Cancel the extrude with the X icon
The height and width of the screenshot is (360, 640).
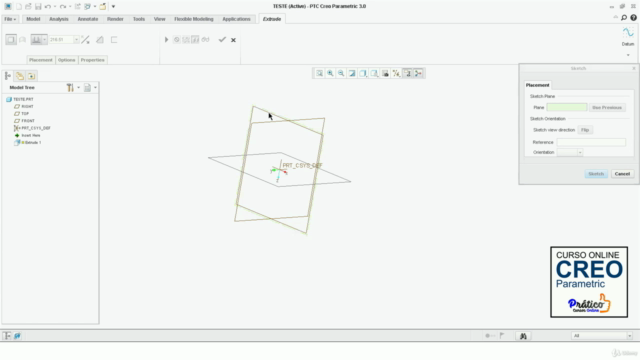coord(233,40)
